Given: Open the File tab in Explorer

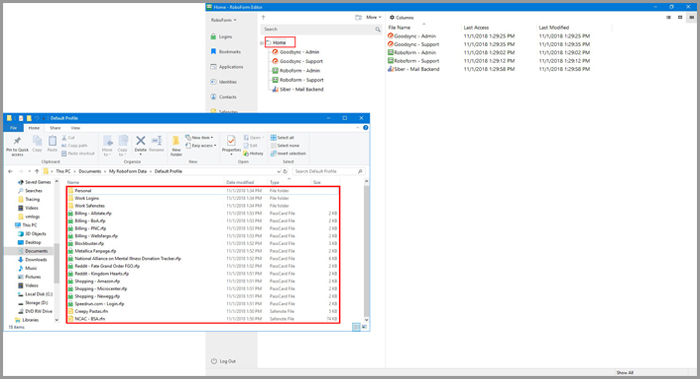Looking at the screenshot, I should 13,128.
